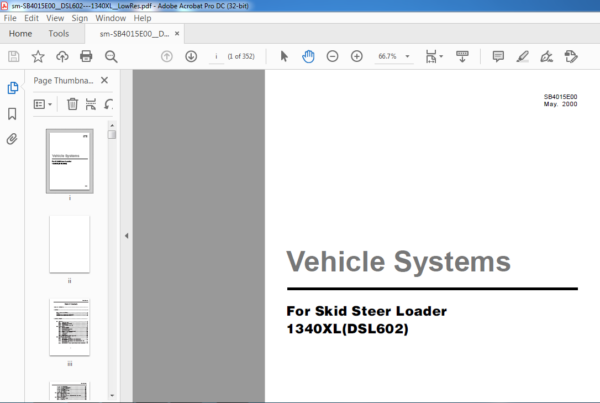The image size is (600, 403).
Task: Open the View menu
Action: click(55, 18)
